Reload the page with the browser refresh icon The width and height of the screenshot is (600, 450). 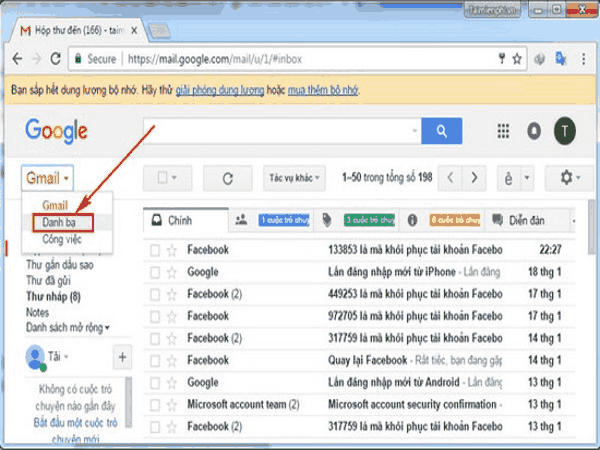[56, 59]
